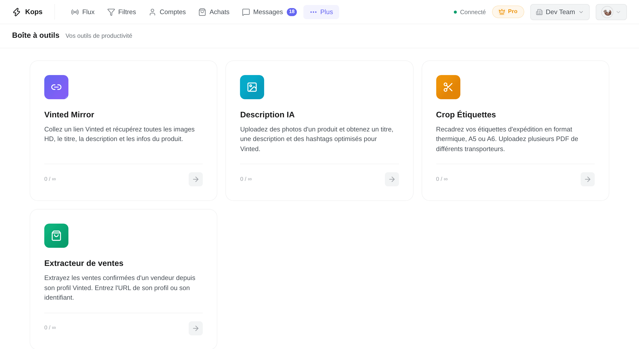Image resolution: width=644 pixels, height=349 pixels.
Task: Open the Plus menu
Action: coord(321,12)
